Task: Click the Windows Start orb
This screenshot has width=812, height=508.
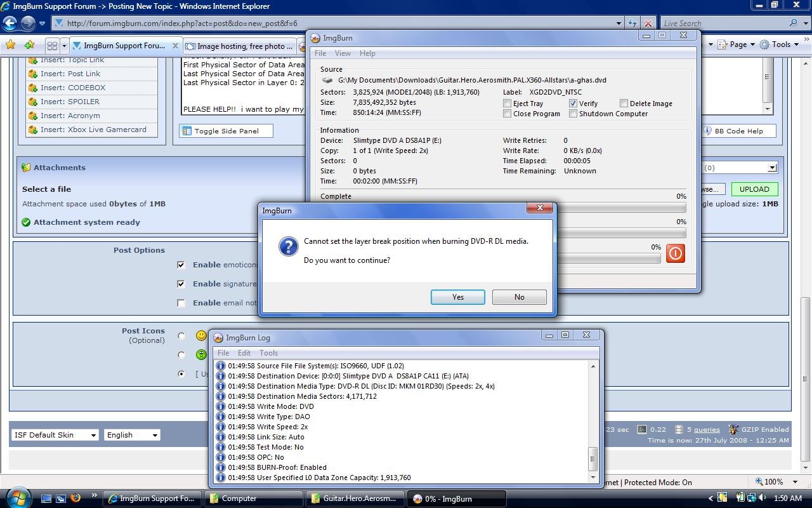Action: click(x=18, y=497)
